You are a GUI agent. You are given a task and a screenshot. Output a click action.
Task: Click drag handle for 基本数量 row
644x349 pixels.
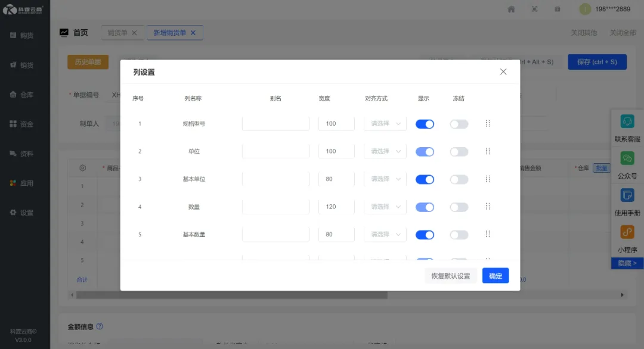488,234
